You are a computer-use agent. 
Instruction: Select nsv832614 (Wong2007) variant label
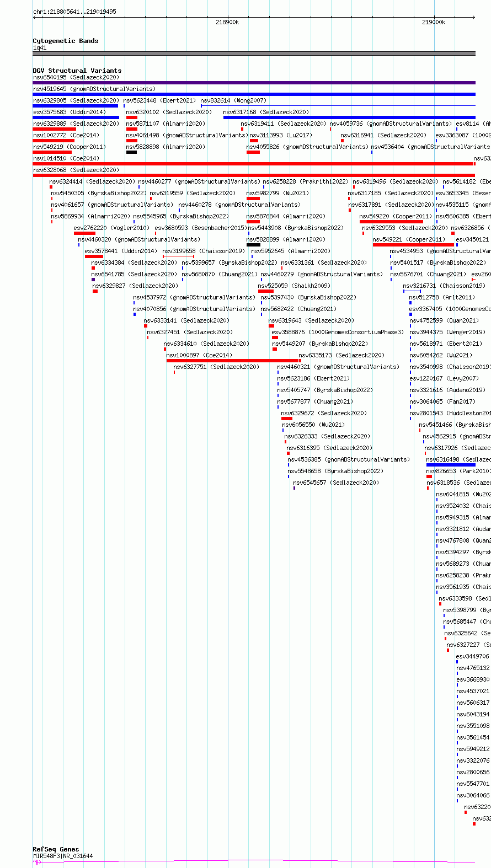tap(233, 100)
